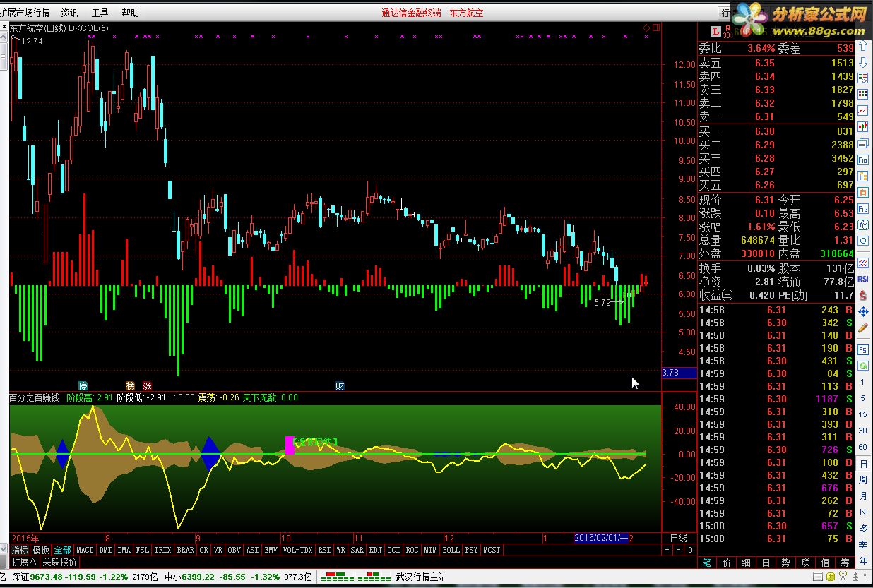Click the RSI indicator icon in right toolbar

(x=863, y=279)
